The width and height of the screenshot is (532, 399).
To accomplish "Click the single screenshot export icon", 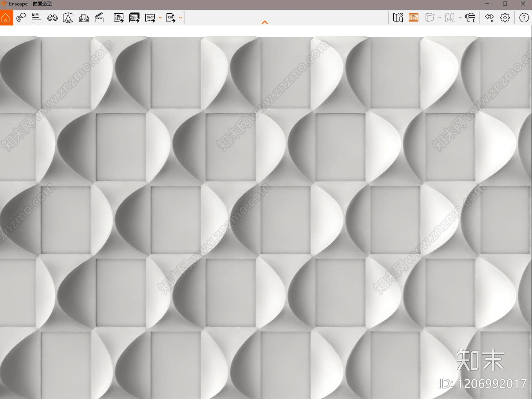I will pyautogui.click(x=119, y=18).
